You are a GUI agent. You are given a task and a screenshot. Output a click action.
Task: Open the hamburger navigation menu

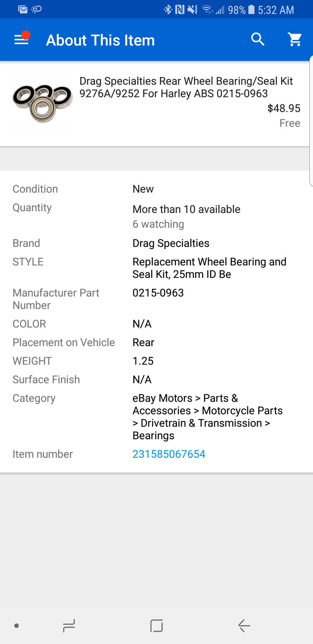click(x=22, y=40)
